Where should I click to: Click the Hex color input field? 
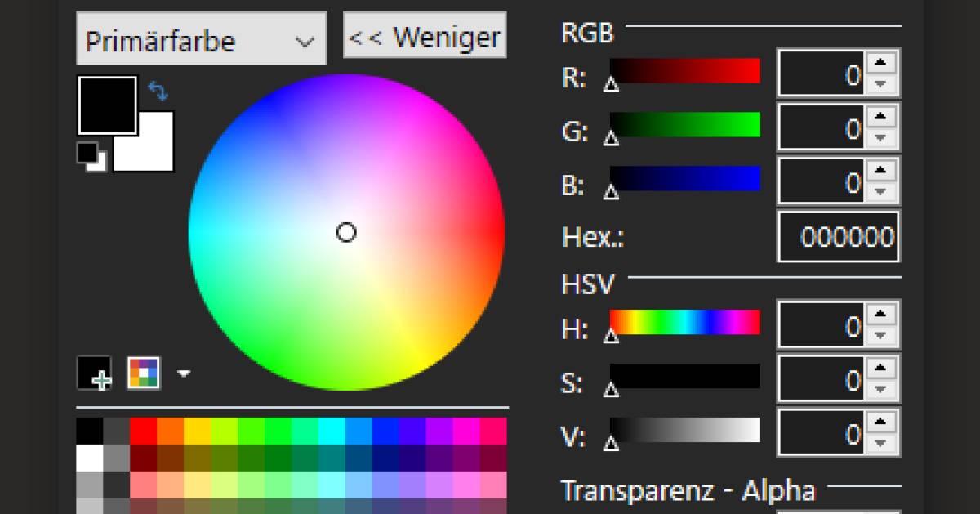(x=838, y=237)
